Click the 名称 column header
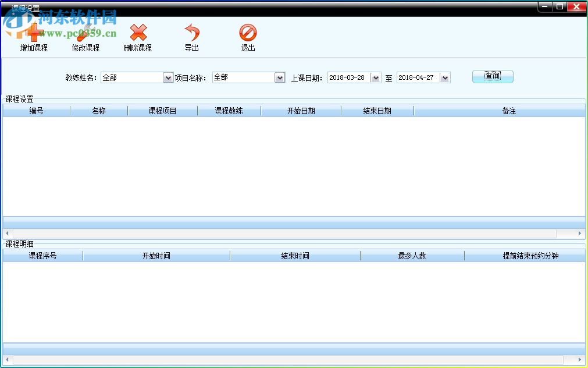Viewport: 588px width, 368px height. (x=98, y=111)
